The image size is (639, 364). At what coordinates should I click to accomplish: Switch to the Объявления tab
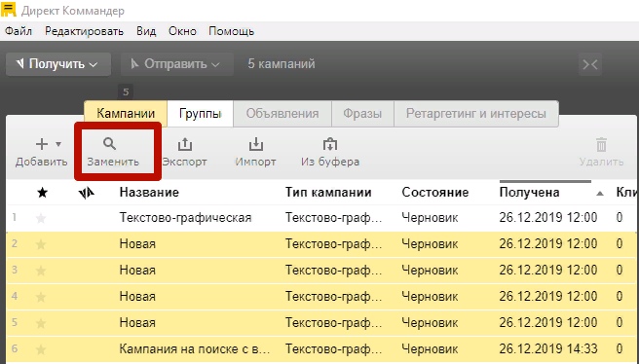pos(282,113)
